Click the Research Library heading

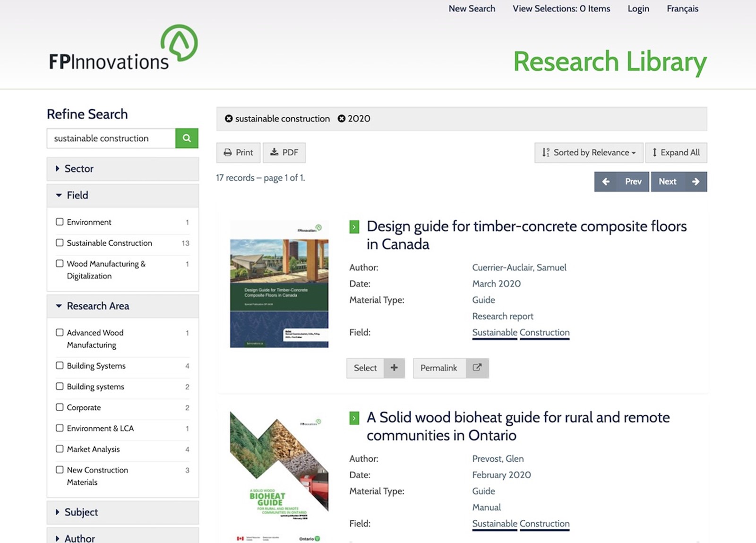point(610,62)
